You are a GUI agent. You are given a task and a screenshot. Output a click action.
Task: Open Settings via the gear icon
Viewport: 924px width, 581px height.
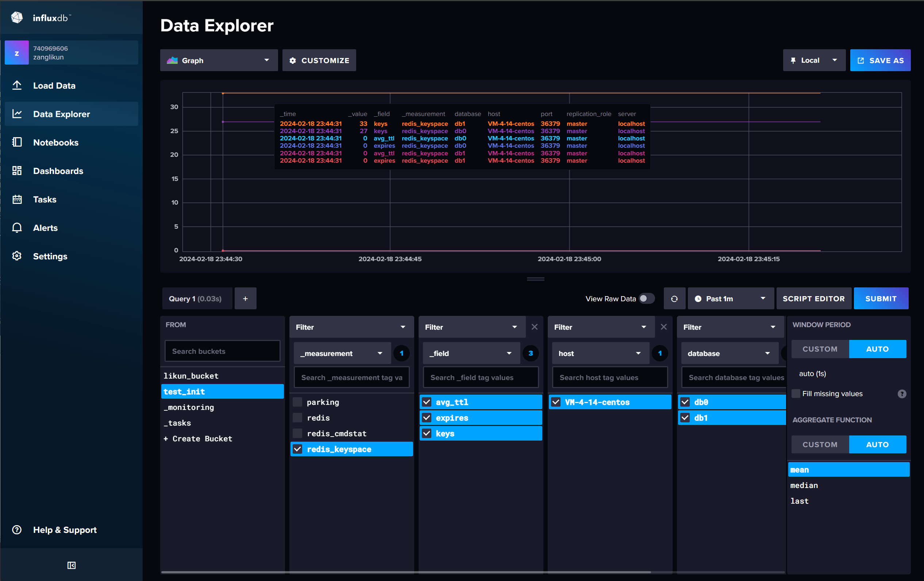tap(17, 256)
